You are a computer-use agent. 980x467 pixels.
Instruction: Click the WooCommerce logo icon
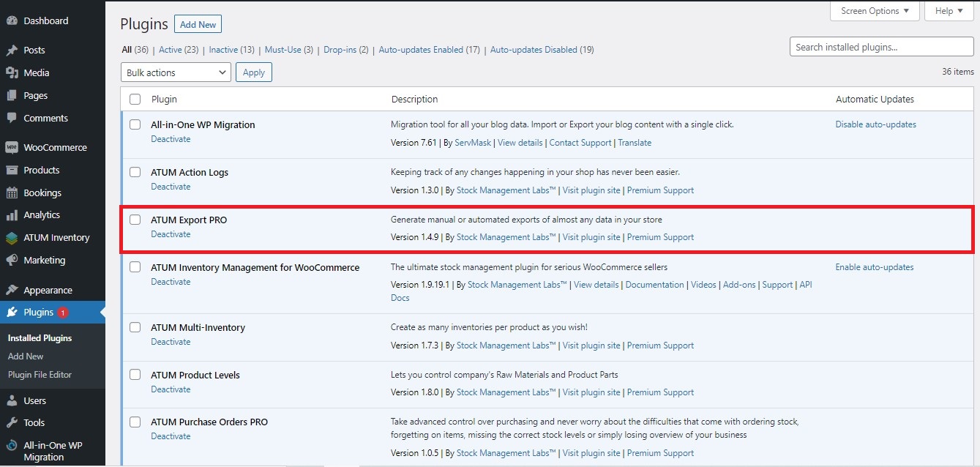[12, 147]
